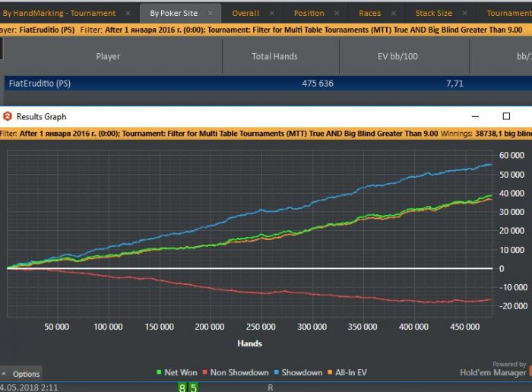Viewport: 532px width, 392px height.
Task: Sort by the Total Hands column
Action: click(274, 56)
